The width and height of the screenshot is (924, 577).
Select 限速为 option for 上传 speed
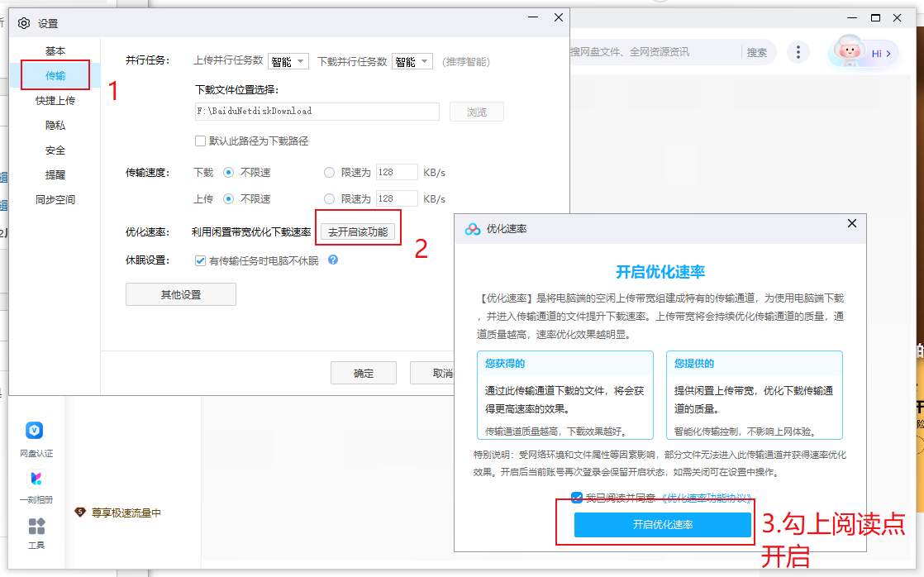tap(330, 199)
